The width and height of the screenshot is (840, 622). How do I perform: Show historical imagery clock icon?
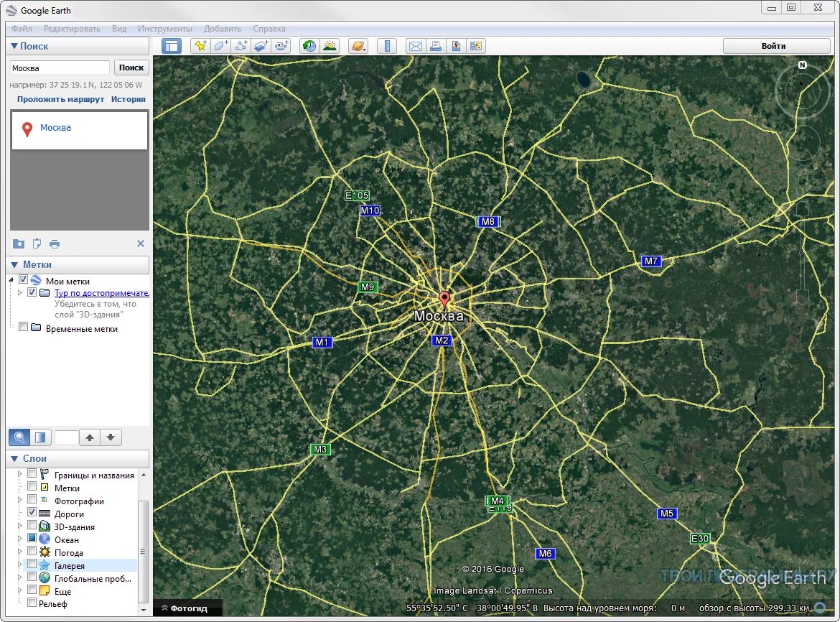tap(309, 46)
